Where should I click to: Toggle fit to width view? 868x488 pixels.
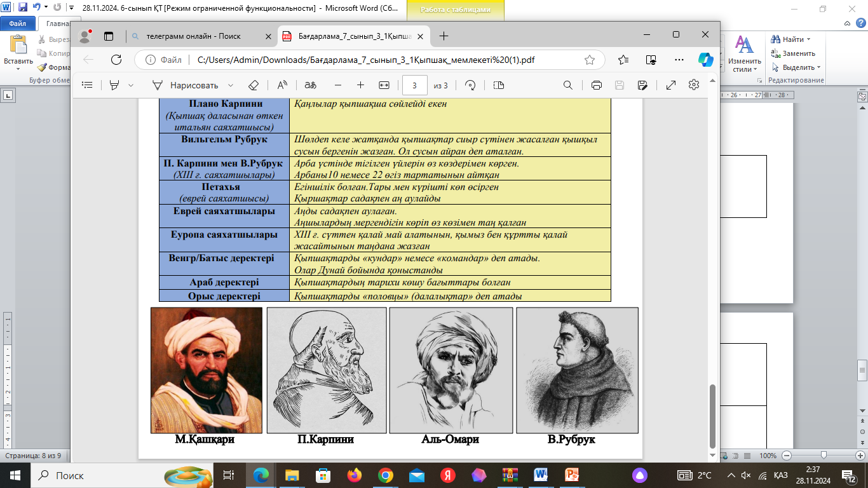click(384, 85)
